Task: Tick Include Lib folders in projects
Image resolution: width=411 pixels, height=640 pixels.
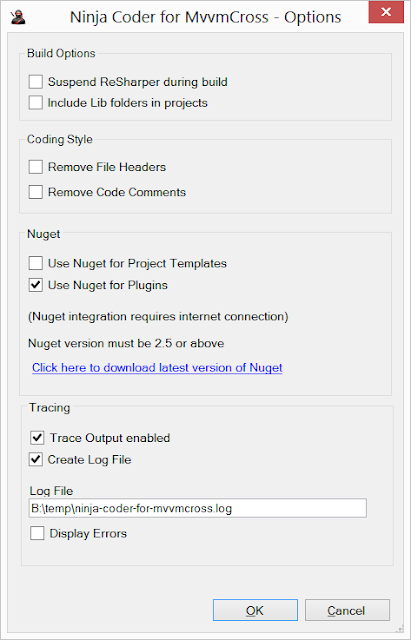Action: coord(36,102)
